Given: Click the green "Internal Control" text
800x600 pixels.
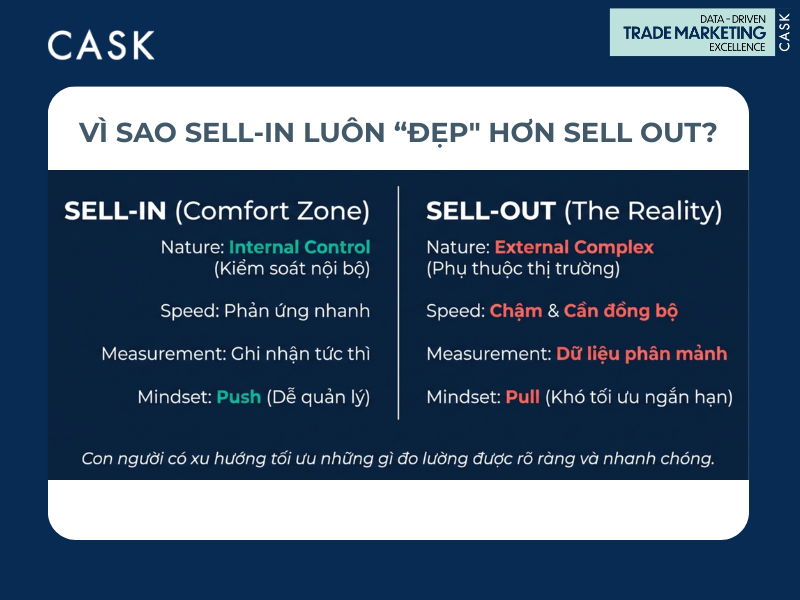Looking at the screenshot, I should point(299,247).
